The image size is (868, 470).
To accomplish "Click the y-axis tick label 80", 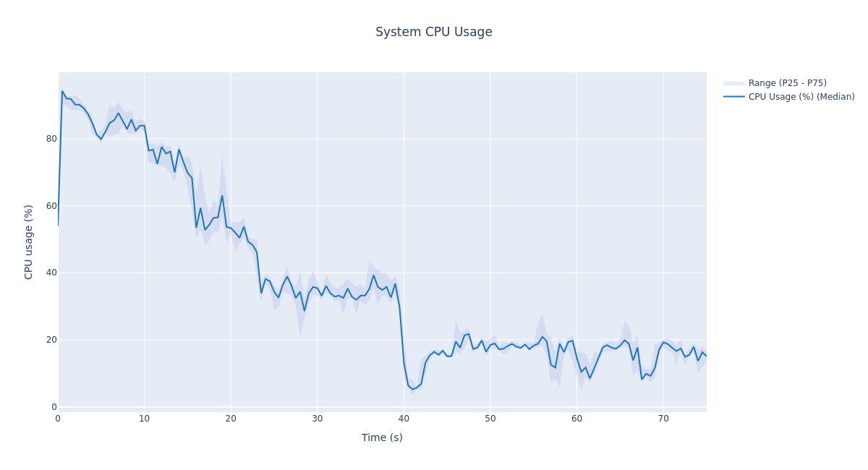I will pos(51,139).
